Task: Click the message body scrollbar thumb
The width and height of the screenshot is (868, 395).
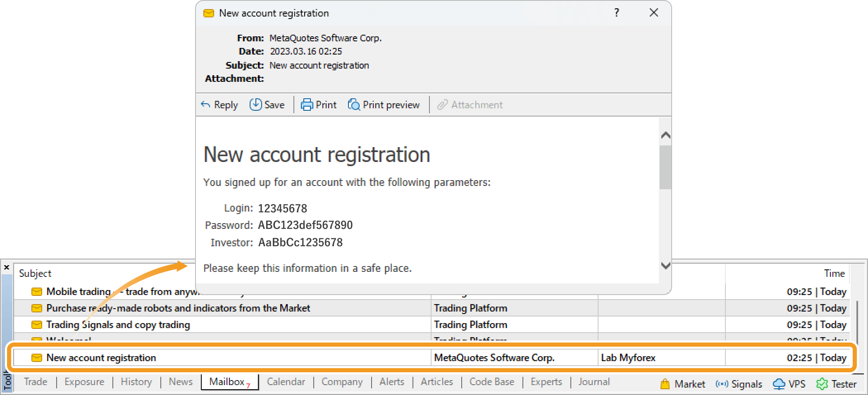Action: coord(665,167)
